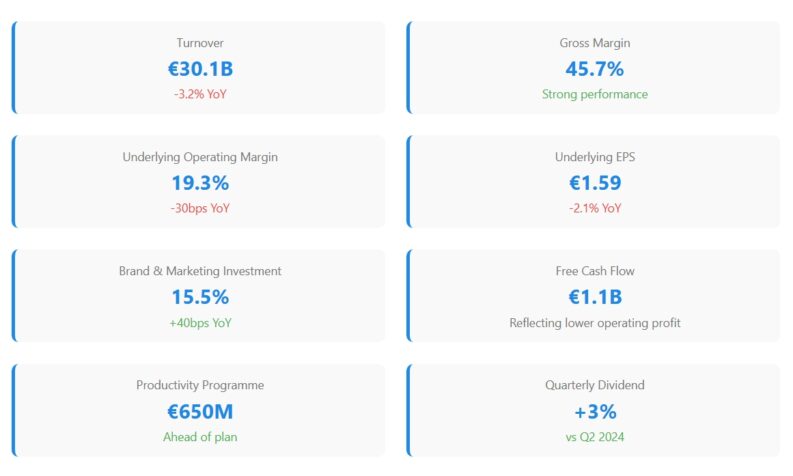The width and height of the screenshot is (793, 476).
Task: Select the 45.7% gross margin figure
Action: (x=594, y=69)
